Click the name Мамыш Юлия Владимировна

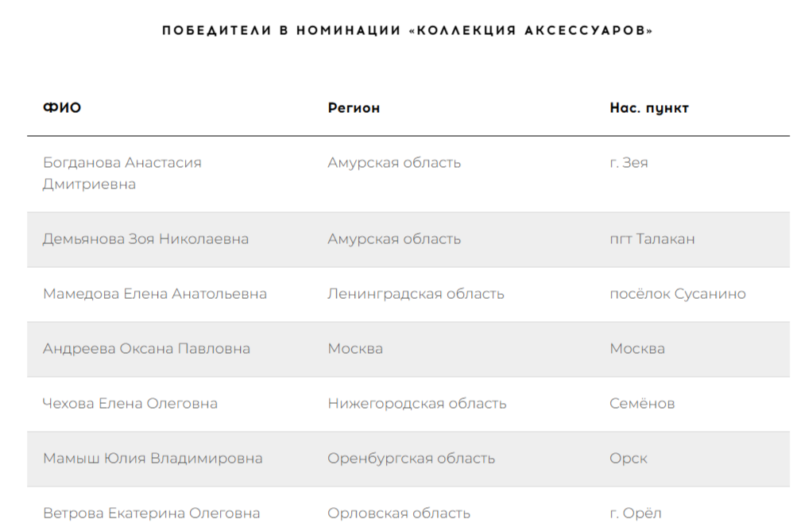tap(153, 459)
